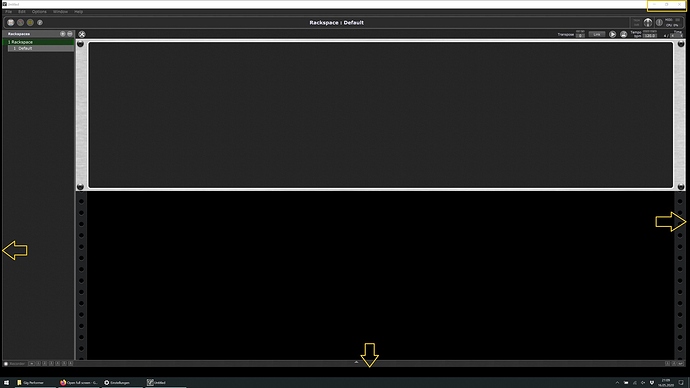Add a new rackspace with plus icon
The image size is (690, 388).
pyautogui.click(x=62, y=34)
